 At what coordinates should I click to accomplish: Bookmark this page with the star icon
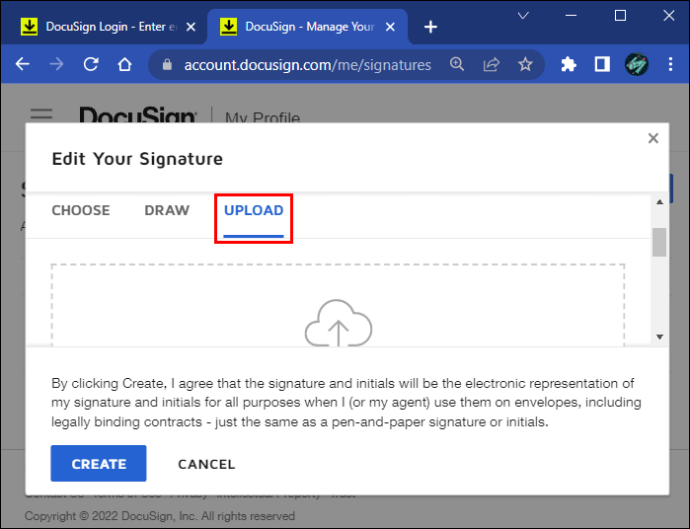525,64
